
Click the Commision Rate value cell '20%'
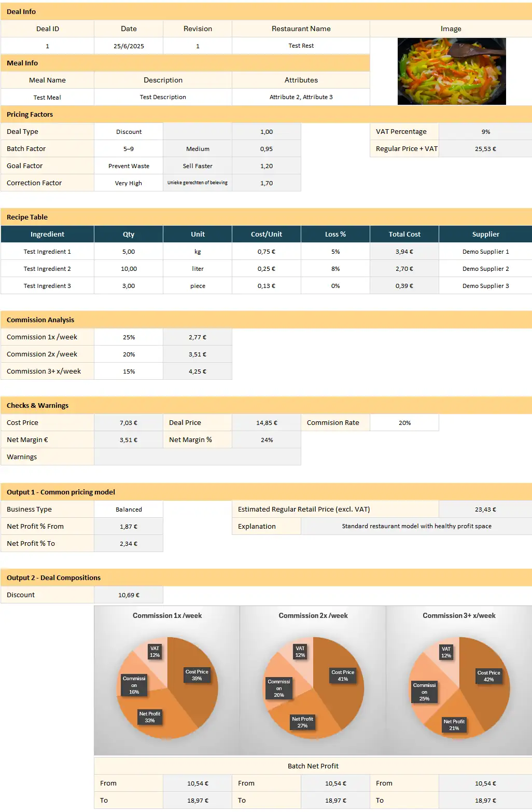[x=404, y=423]
